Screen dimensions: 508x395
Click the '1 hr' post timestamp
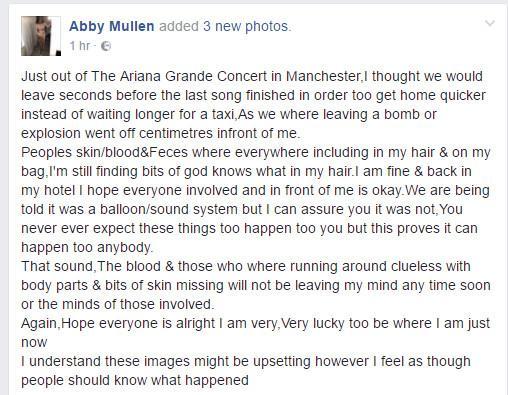(x=80, y=45)
